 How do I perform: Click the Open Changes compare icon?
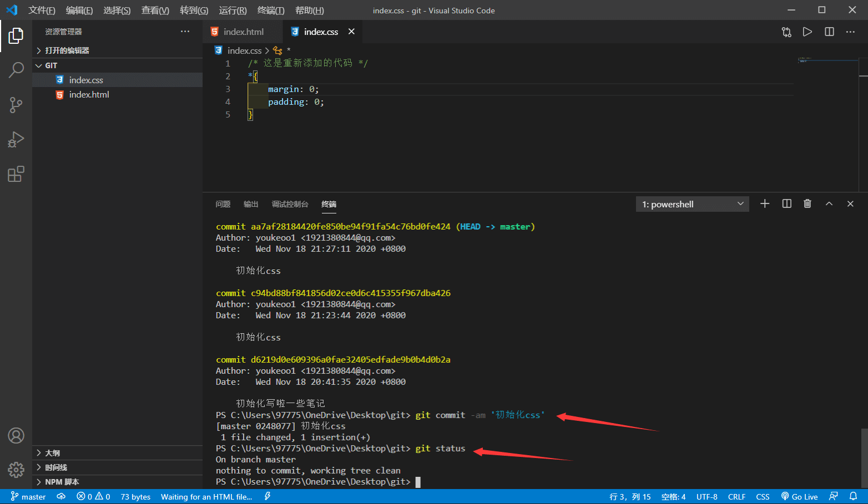pyautogui.click(x=786, y=32)
